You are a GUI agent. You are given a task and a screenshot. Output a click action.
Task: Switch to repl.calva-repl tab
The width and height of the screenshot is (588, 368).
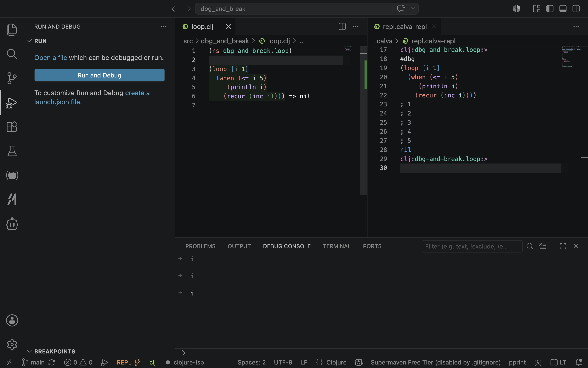pos(405,26)
